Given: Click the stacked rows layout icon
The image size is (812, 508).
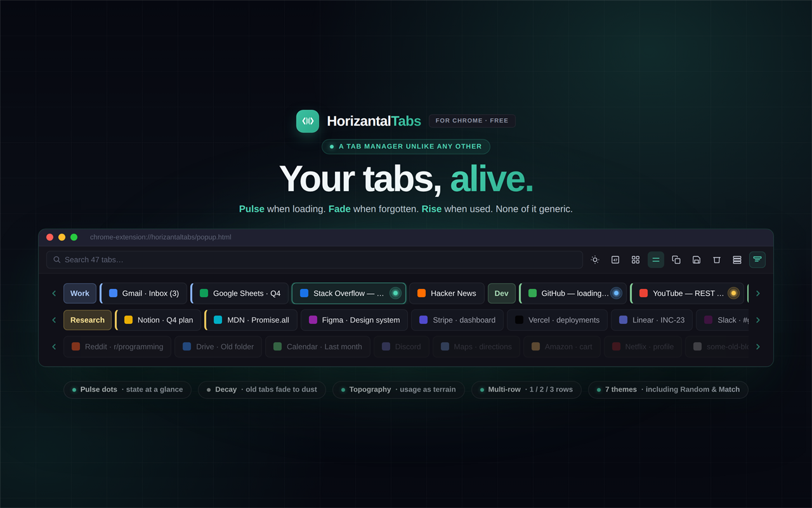Looking at the screenshot, I should coord(737,260).
